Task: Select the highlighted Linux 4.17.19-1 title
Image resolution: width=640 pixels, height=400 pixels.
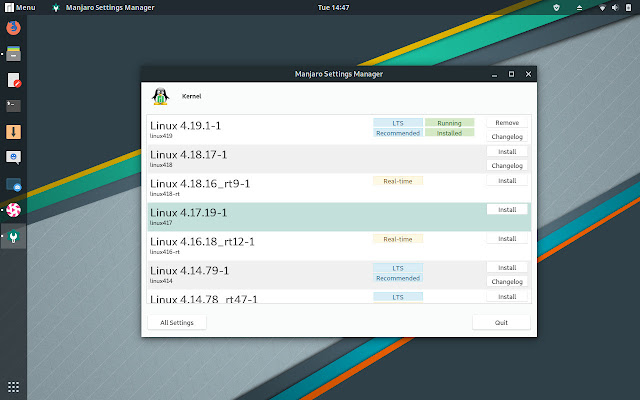Action: click(x=188, y=212)
